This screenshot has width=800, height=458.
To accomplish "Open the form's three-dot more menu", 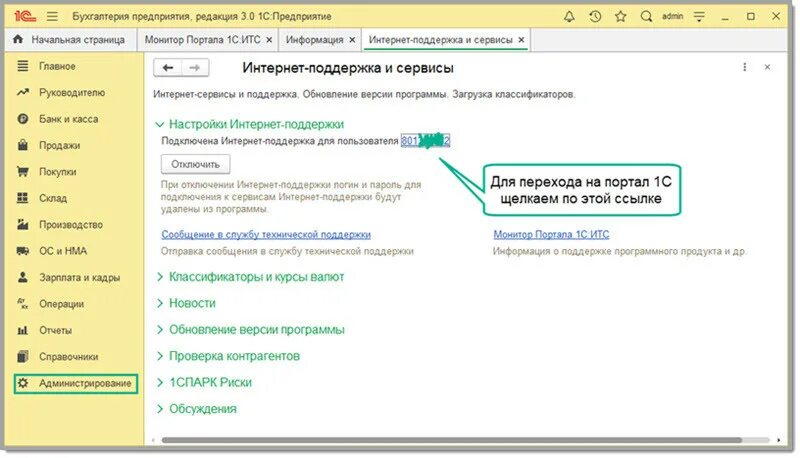I will [x=744, y=67].
